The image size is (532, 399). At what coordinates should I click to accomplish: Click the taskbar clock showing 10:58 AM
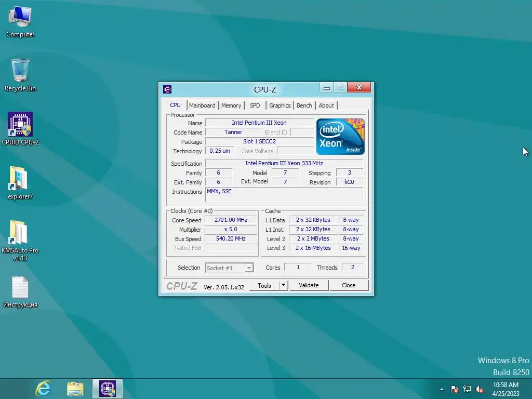point(506,389)
